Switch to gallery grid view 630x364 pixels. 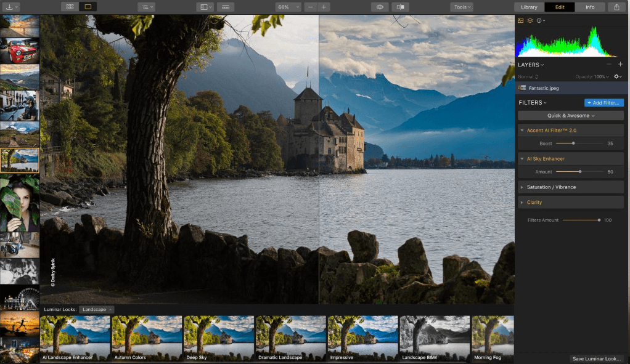[x=70, y=7]
